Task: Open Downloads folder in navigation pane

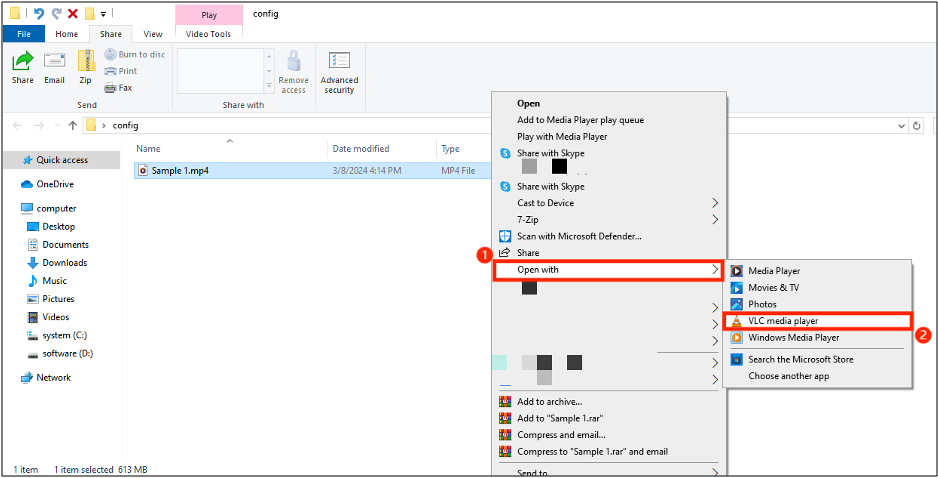Action: [x=64, y=263]
